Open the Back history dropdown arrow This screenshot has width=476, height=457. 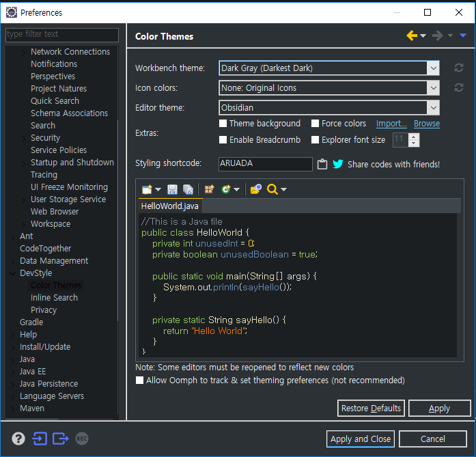[x=423, y=36]
